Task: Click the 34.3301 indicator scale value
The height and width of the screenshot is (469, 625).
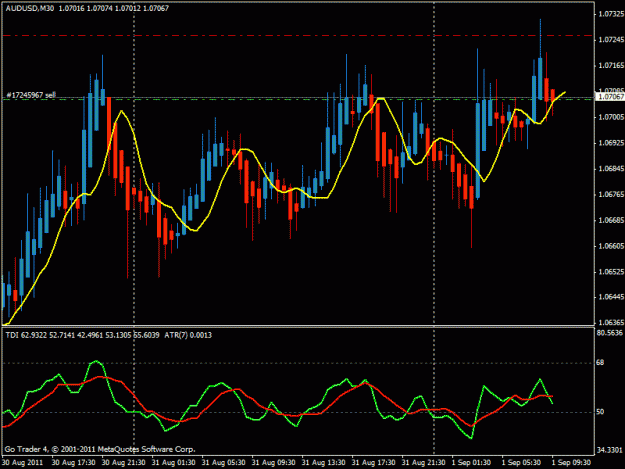Action: tap(610, 450)
